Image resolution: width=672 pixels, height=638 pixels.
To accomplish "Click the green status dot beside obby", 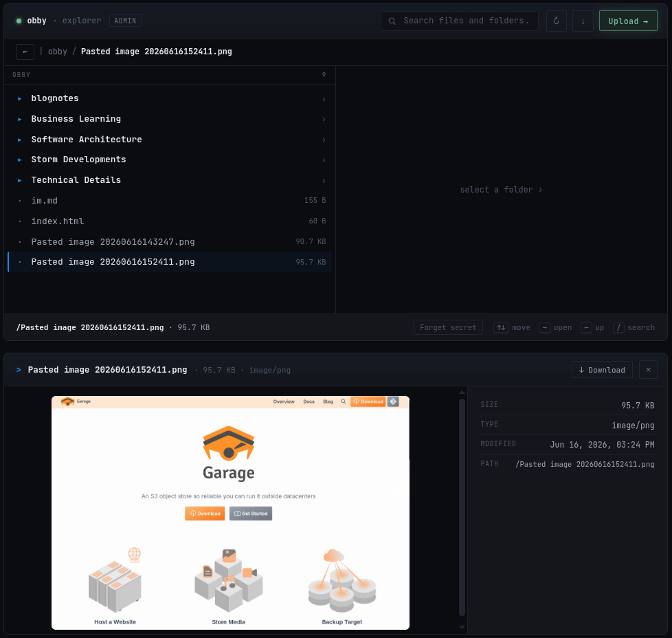I will 19,21.
